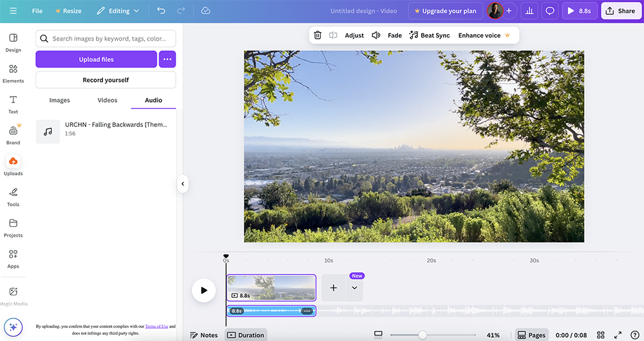Select the 8.8s audio track clip

271,311
